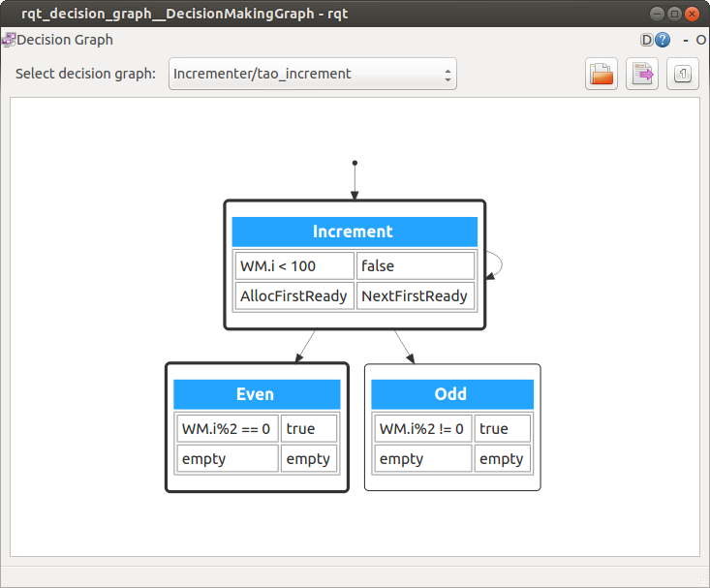Click the 'WM.i%2 == 0' condition cell
710x588 pixels.
click(227, 428)
